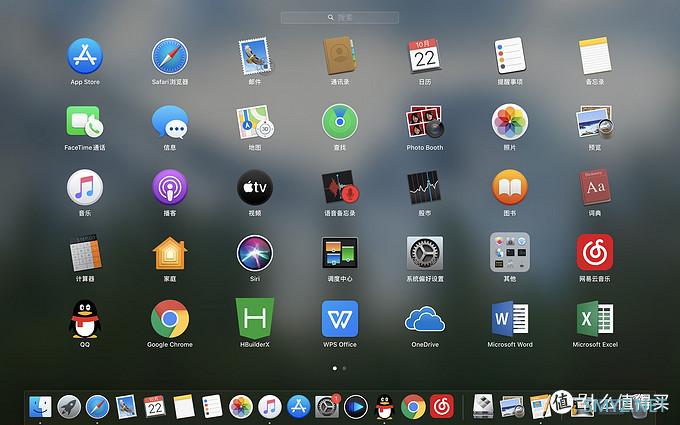The width and height of the screenshot is (680, 425).
Task: Open Mail stamp icon in Dock
Action: tap(126, 407)
